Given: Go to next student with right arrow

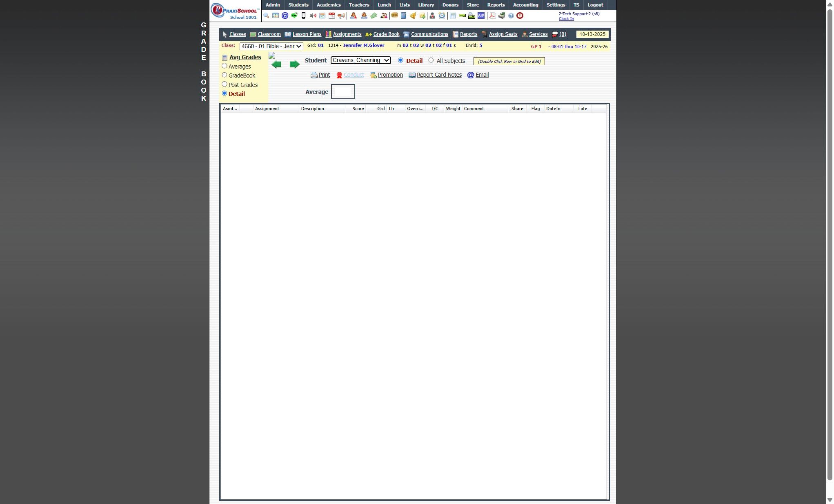Looking at the screenshot, I should (294, 64).
